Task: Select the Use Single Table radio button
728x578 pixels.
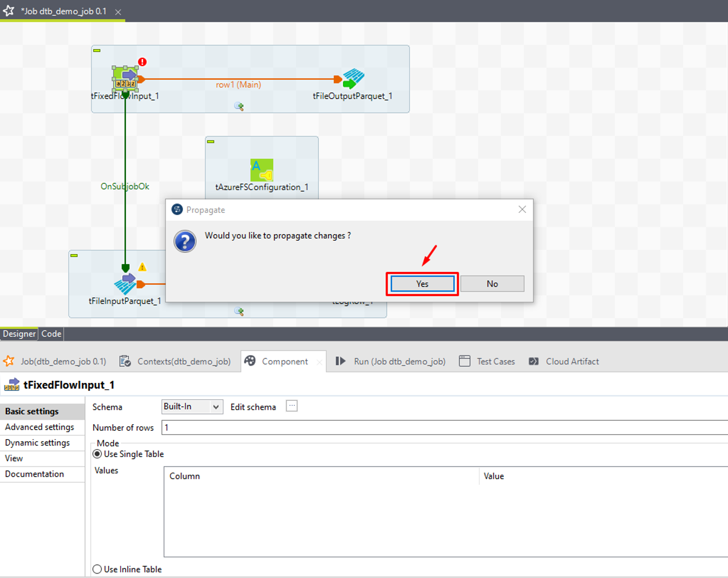Action: point(98,454)
